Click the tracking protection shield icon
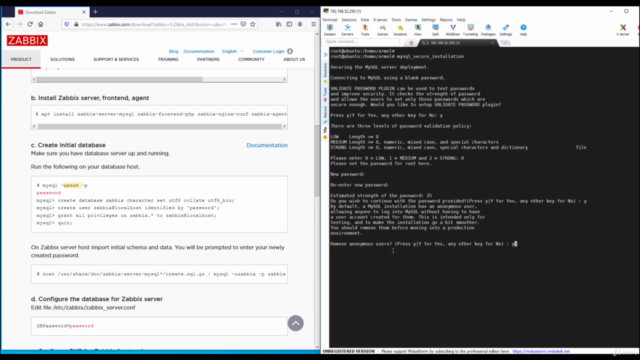Image resolution: width=640 pixels, height=360 pixels. coord(67,24)
